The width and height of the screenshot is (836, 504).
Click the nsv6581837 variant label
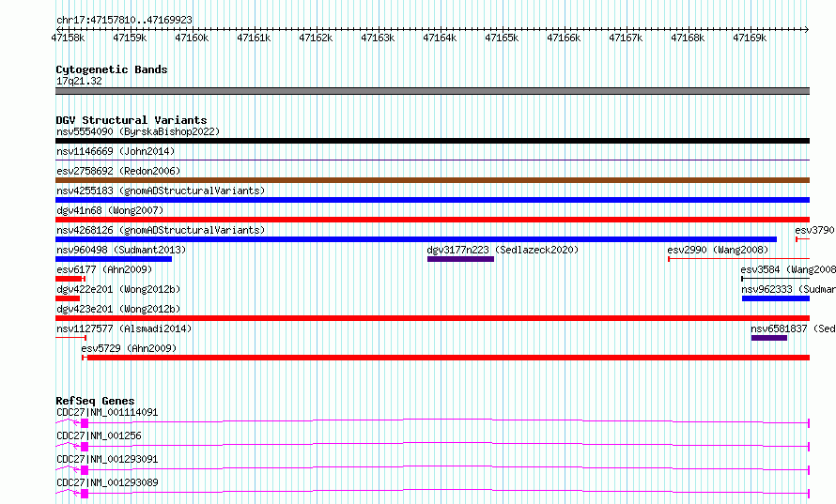(x=793, y=328)
